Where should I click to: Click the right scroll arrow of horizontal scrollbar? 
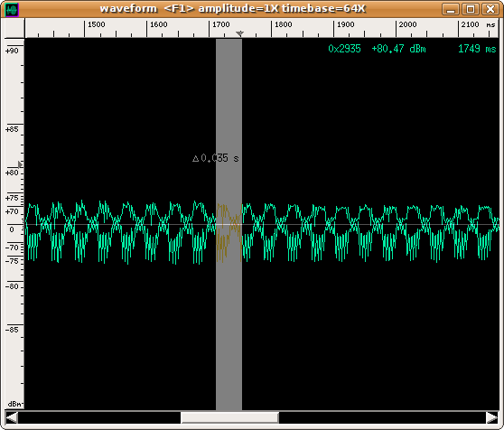pos(492,417)
